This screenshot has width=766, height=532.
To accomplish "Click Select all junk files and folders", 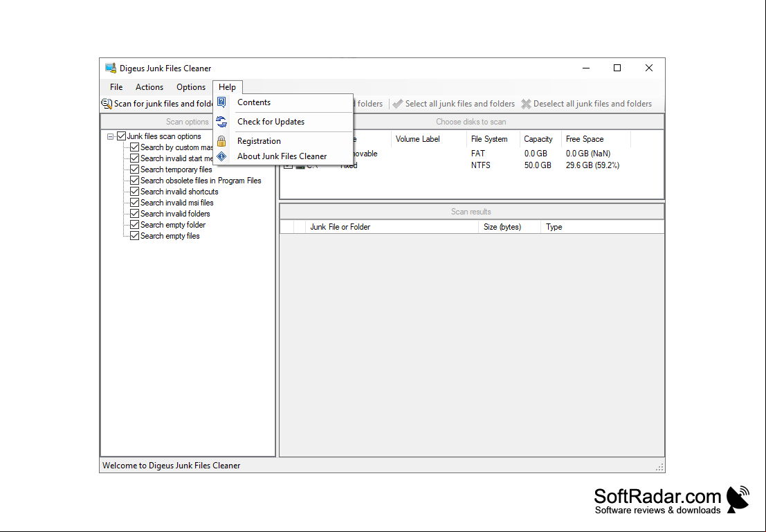I will pos(454,104).
